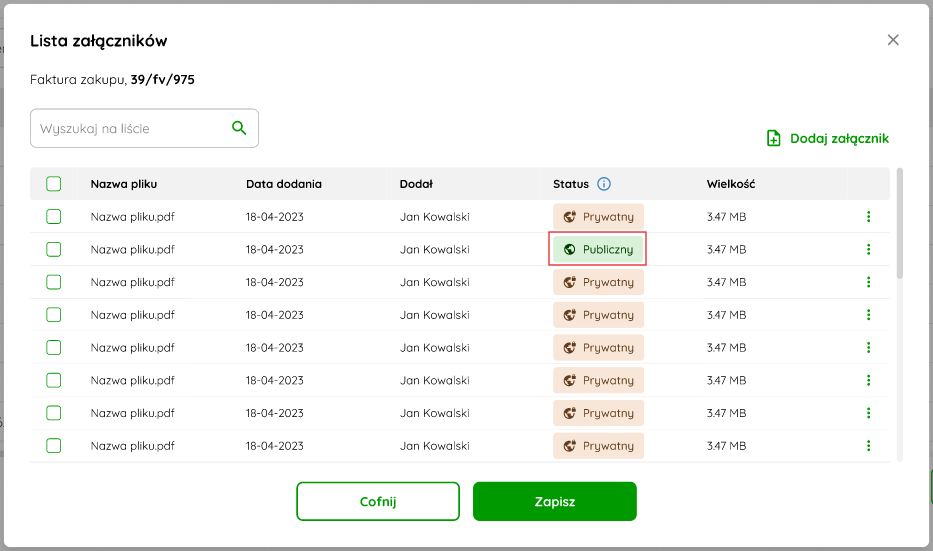Open three-dot menu of last row
The width and height of the screenshot is (933, 551).
[x=868, y=446]
